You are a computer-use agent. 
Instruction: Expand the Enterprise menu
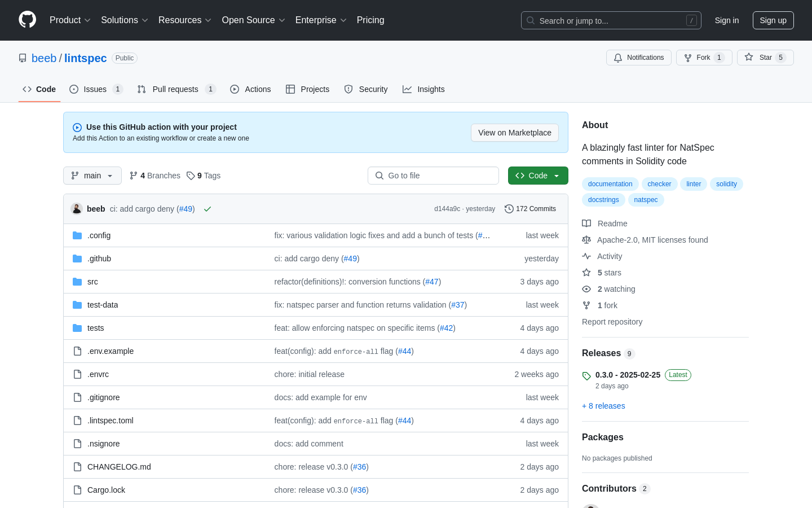321,20
